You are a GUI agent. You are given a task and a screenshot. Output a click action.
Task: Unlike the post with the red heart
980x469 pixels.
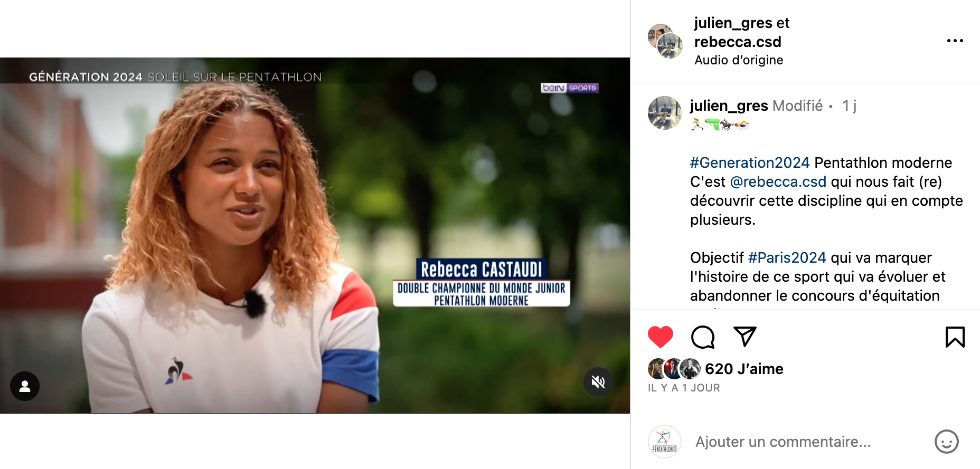pos(660,337)
